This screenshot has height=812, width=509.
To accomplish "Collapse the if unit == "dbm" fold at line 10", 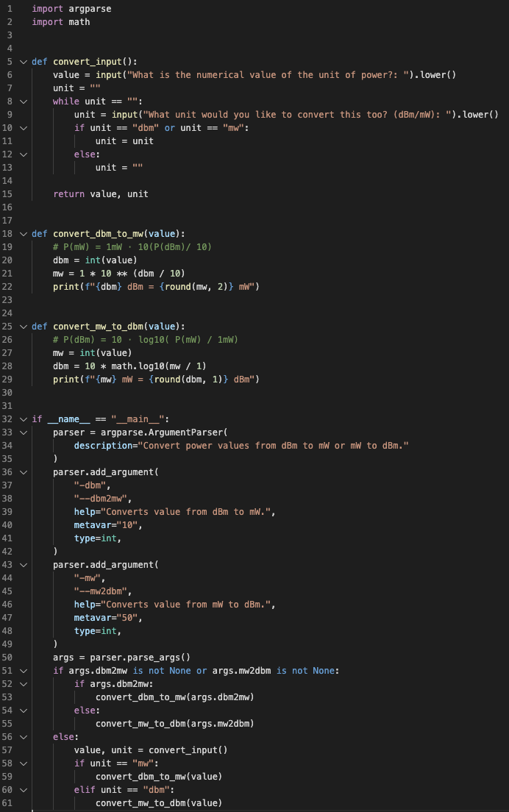I will pos(24,128).
